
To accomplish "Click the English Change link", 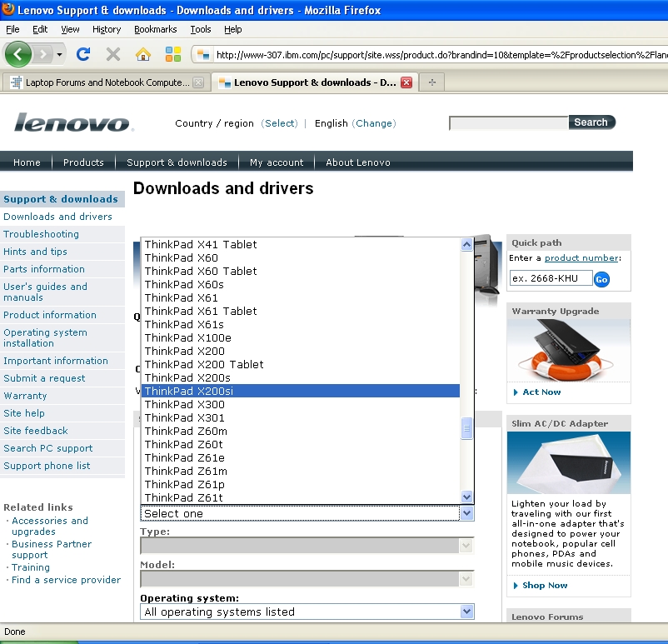I will tap(374, 123).
